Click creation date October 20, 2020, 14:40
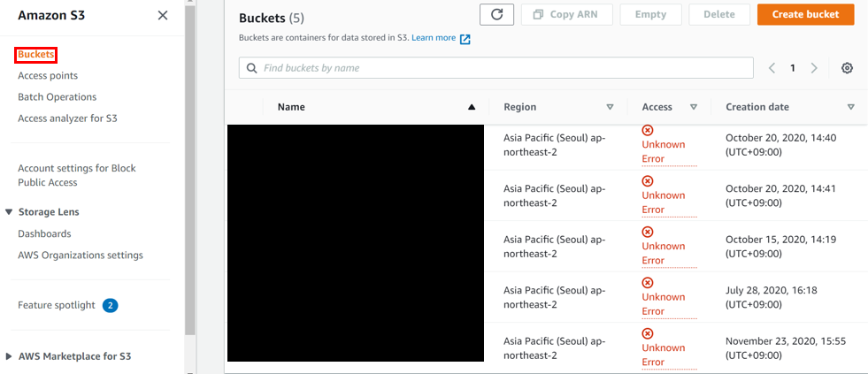The width and height of the screenshot is (868, 374). coord(780,145)
